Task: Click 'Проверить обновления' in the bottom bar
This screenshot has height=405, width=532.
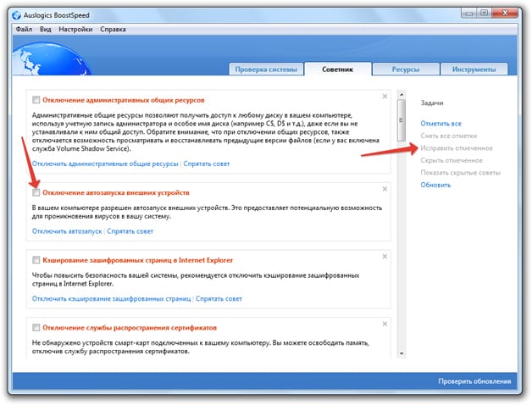Action: click(474, 381)
